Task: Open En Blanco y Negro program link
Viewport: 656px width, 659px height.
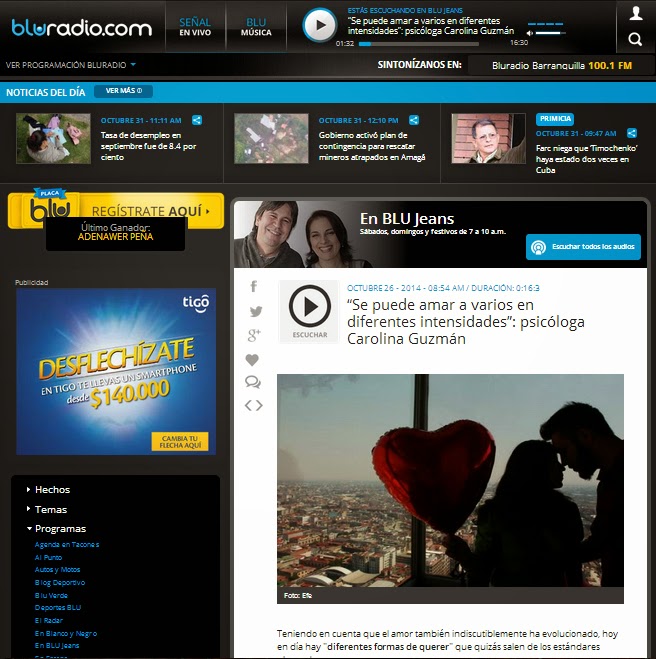Action: coord(66,633)
